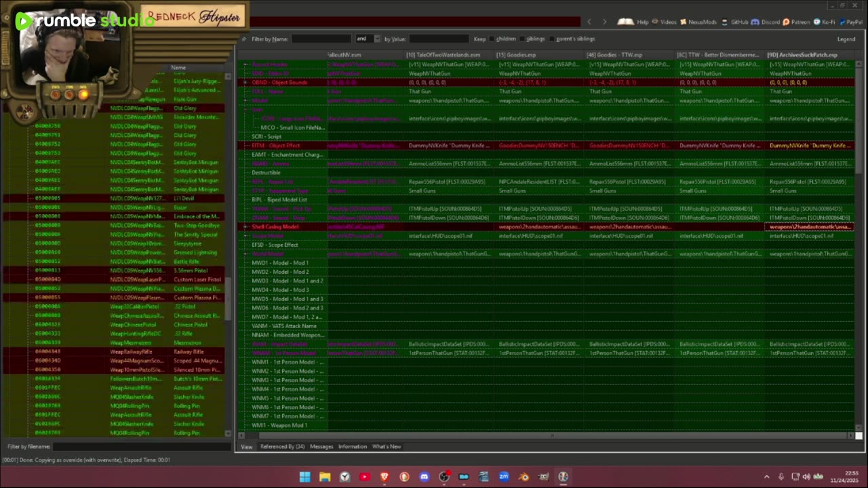The image size is (868, 488).
Task: Open the Ko-Fi link icon
Action: click(816, 22)
